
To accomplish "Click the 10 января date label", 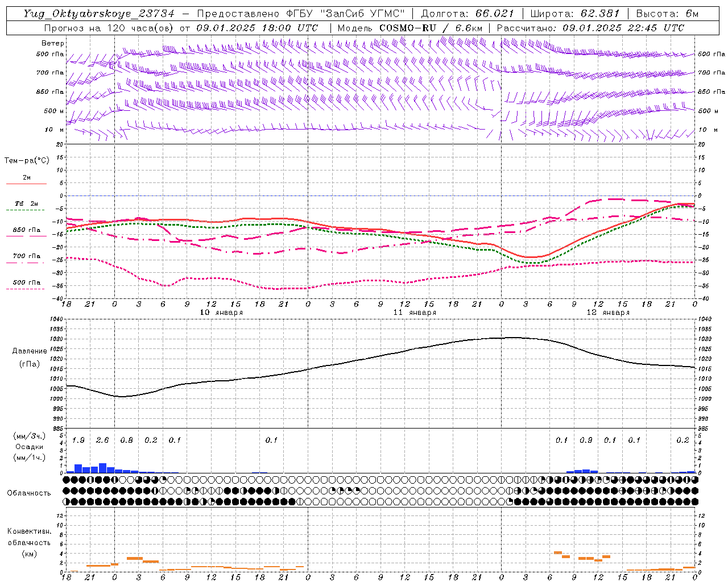I will [x=221, y=313].
